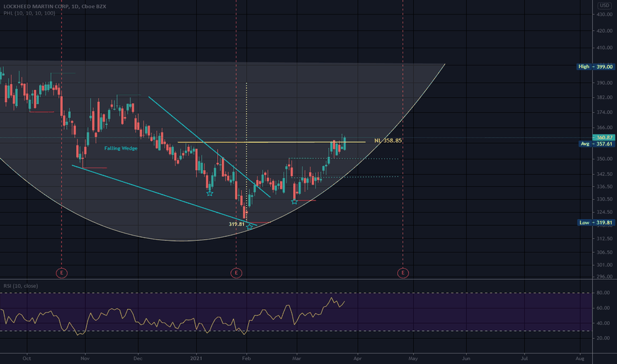Click the RSI 60.00 scale value
Image resolution: width=617 pixels, height=364 pixels.
[x=603, y=308]
